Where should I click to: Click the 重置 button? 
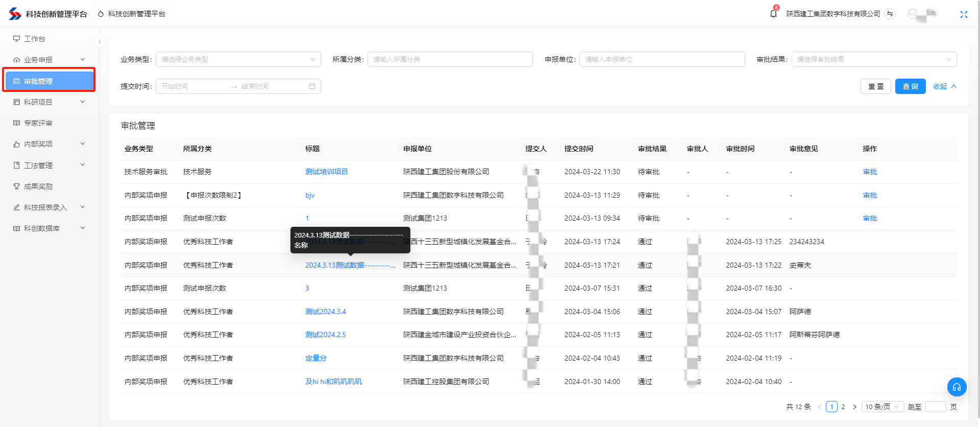pos(875,86)
